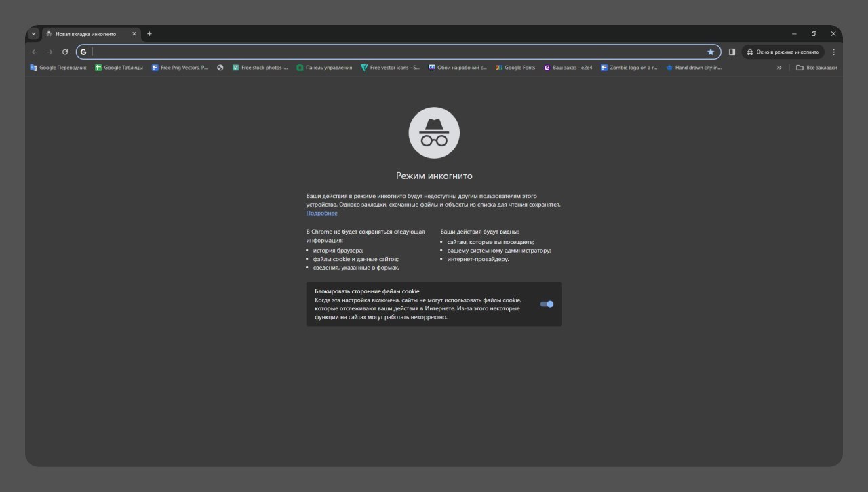The height and width of the screenshot is (492, 868).
Task: Click the forward navigation arrow
Action: click(50, 52)
